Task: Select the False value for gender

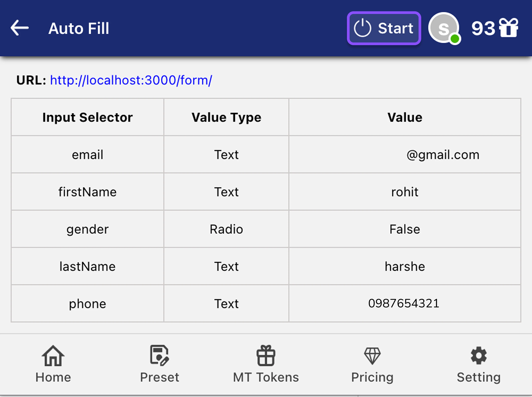Action: point(405,229)
